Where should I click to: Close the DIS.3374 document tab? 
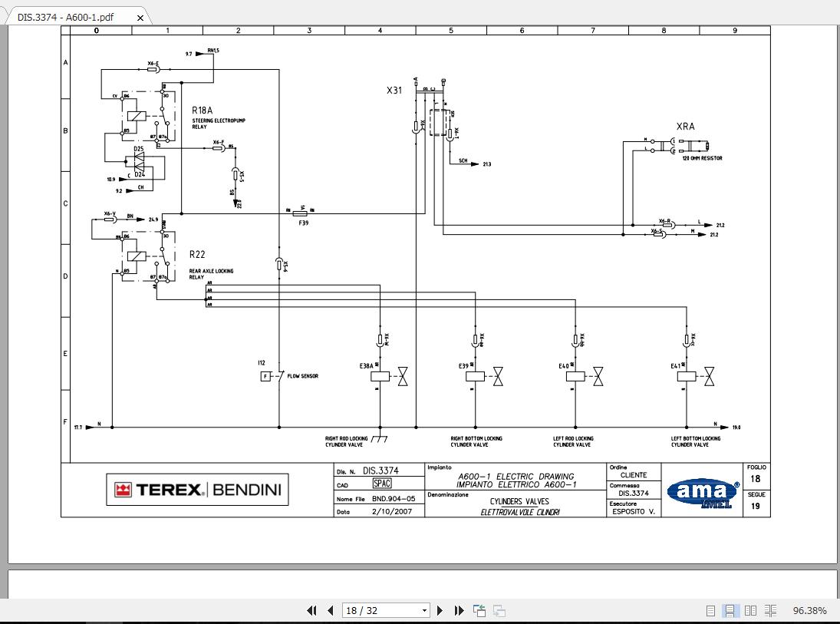(140, 16)
